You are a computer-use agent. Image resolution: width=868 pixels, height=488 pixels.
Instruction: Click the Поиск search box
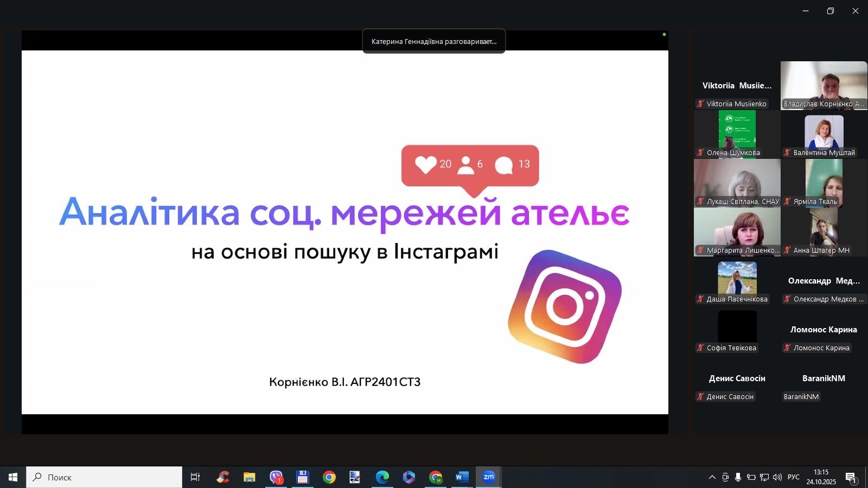[104, 477]
